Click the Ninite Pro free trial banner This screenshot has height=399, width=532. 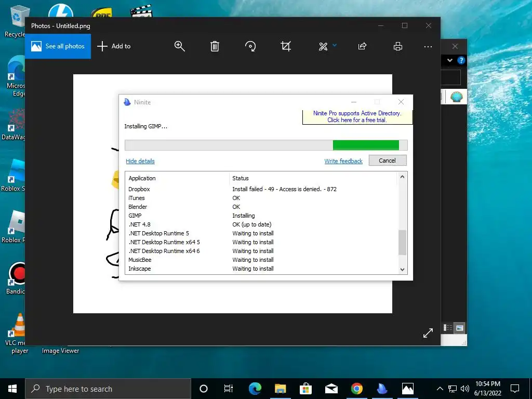(357, 117)
